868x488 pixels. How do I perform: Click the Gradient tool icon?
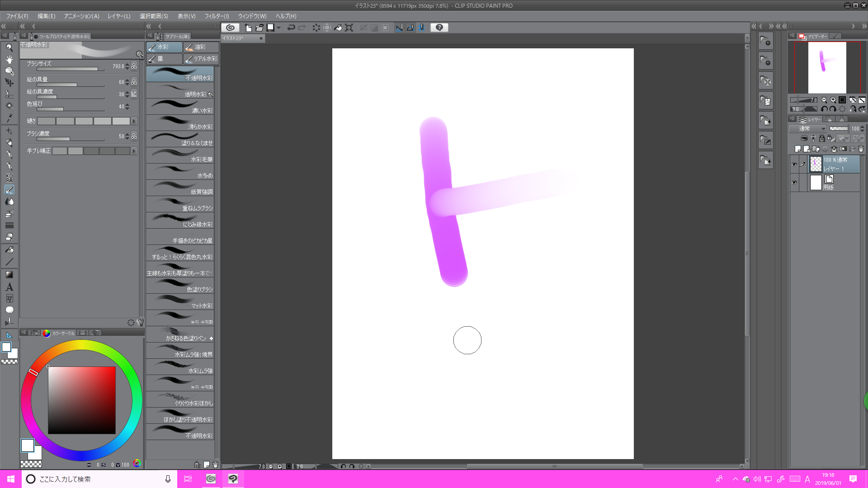9,275
